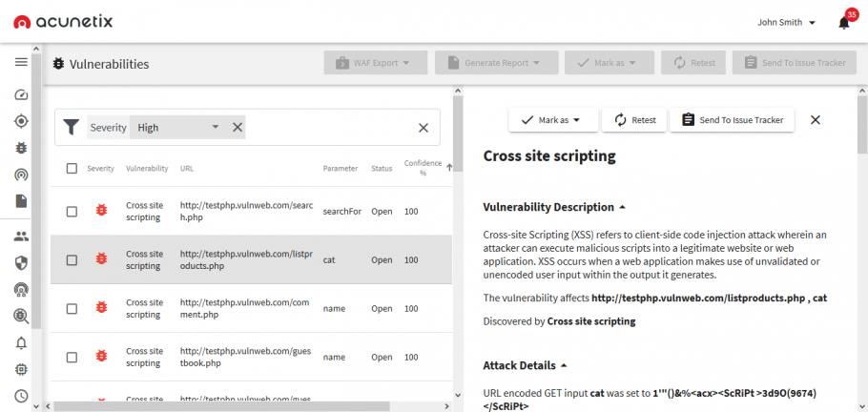868x412 pixels.
Task: Sort by the Severity column header
Action: click(101, 169)
